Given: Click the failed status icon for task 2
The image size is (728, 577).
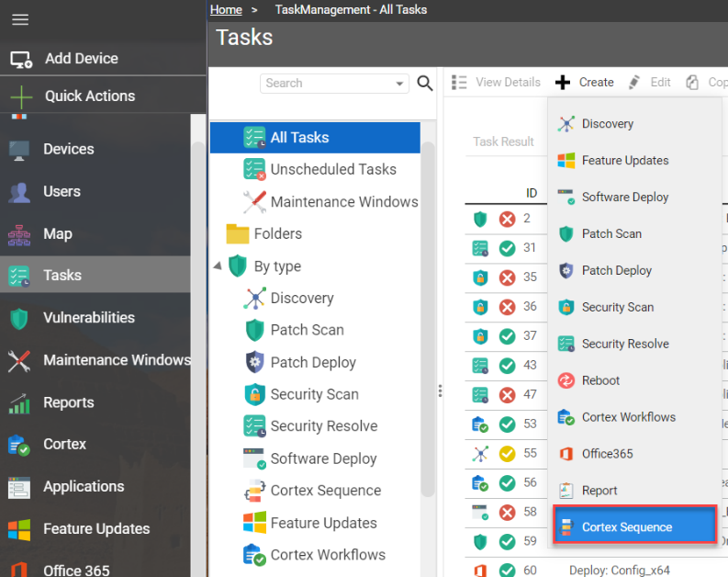Looking at the screenshot, I should [507, 219].
